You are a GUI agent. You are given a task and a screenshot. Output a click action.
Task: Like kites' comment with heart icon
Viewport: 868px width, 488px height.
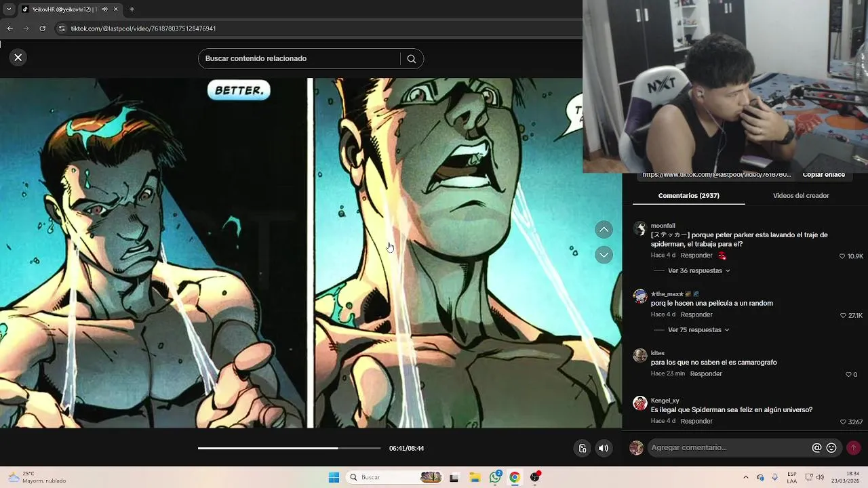[848, 375]
